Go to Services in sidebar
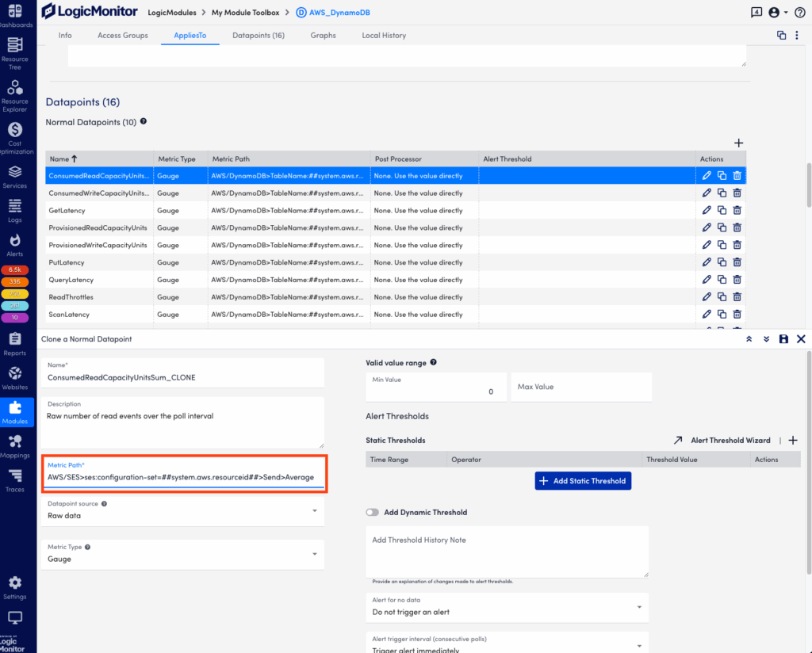 15,177
